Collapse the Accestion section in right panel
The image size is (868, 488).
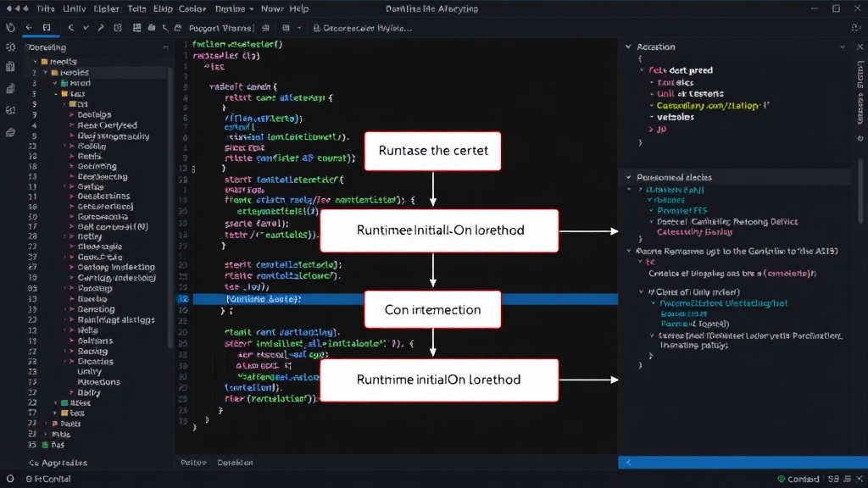[x=628, y=47]
